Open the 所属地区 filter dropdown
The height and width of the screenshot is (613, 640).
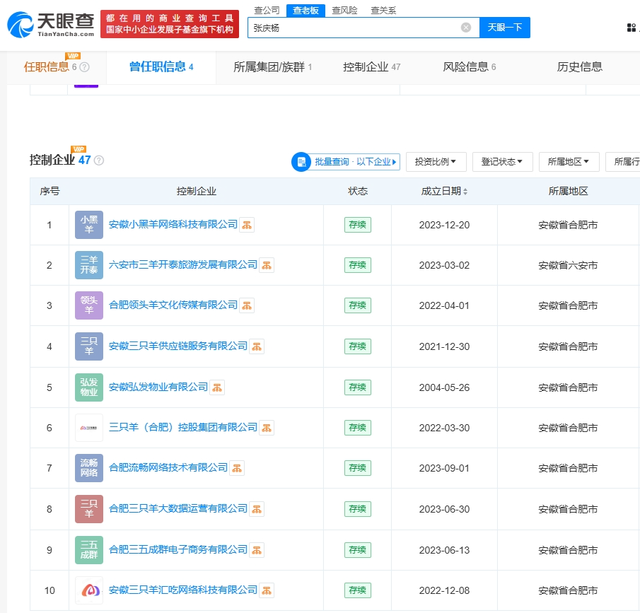click(569, 161)
